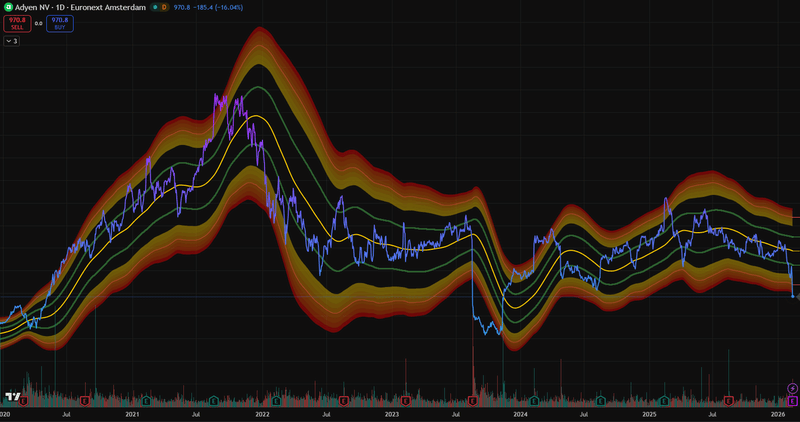Click the 0.0 spread value
The image size is (800, 422).
[x=38, y=23]
